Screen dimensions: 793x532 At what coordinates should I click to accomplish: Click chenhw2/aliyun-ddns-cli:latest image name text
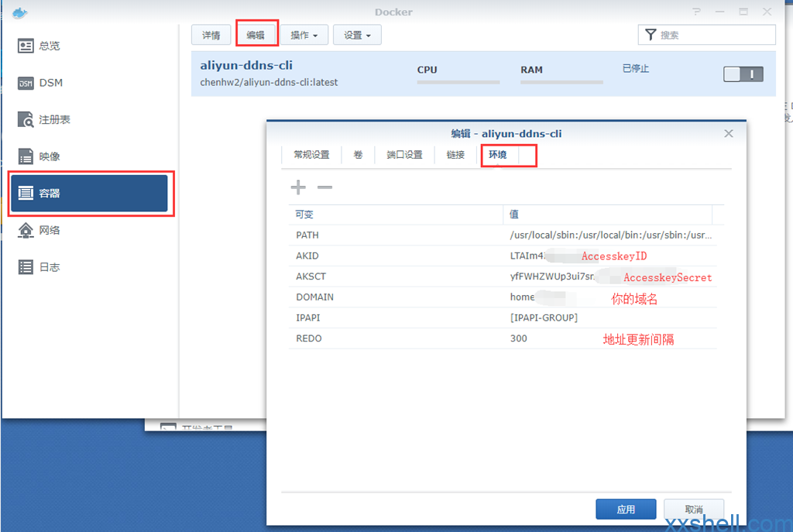click(x=269, y=82)
